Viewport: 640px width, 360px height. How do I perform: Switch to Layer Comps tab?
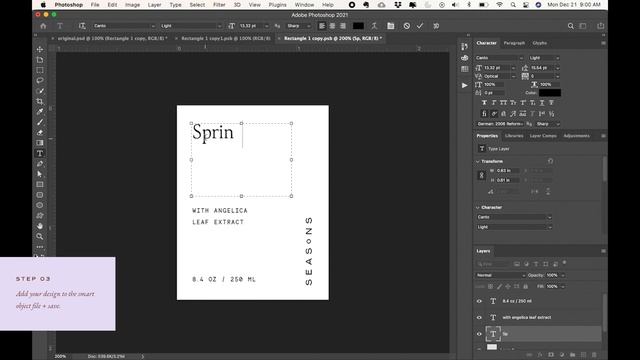(543, 136)
